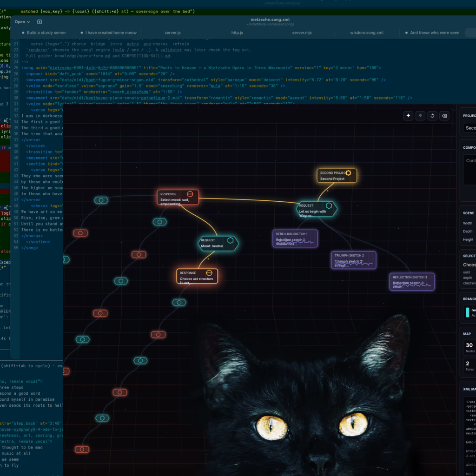Click the minus-circle icon on Select mood response node

point(190,194)
